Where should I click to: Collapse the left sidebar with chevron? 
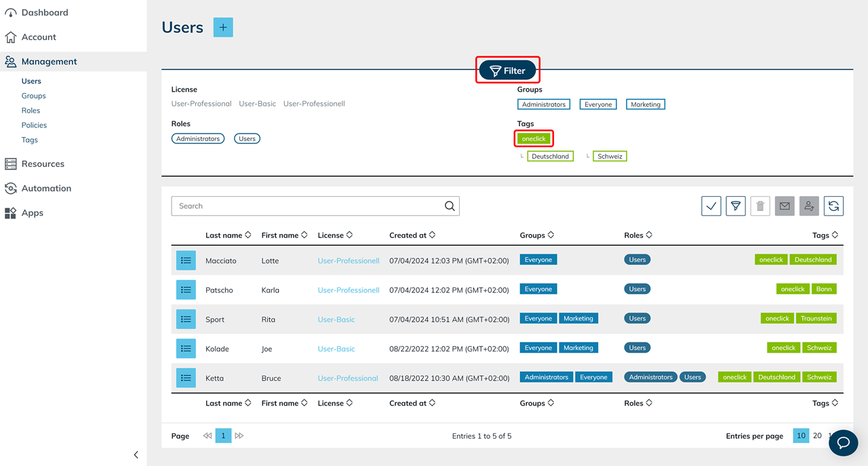(136, 454)
